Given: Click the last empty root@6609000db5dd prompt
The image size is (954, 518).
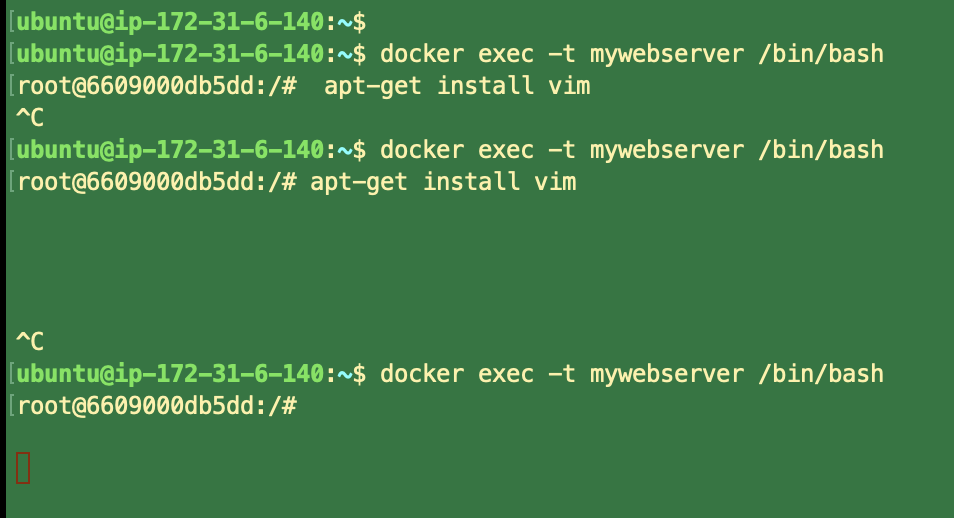Looking at the screenshot, I should coord(157,406).
